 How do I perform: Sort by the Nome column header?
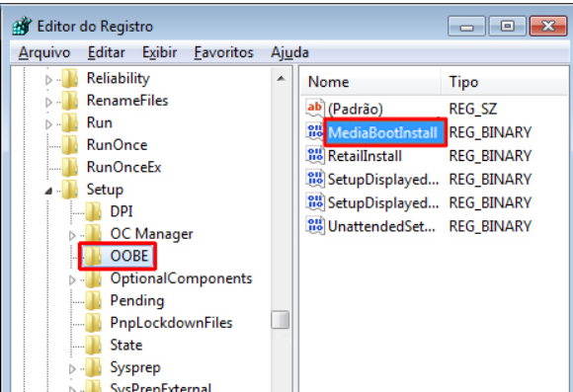(371, 82)
